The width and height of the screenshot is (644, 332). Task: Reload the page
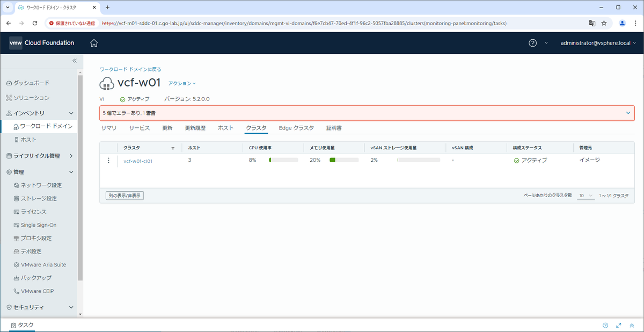click(x=35, y=23)
